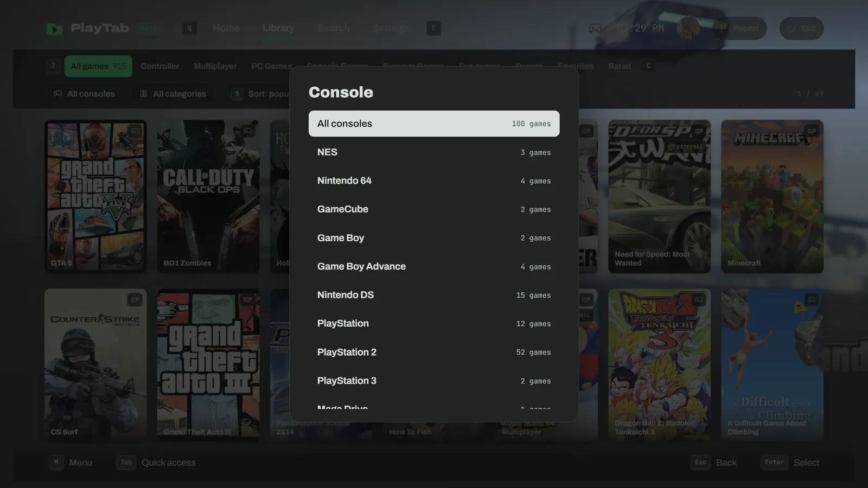Select the Rated filter tab

click(620, 66)
